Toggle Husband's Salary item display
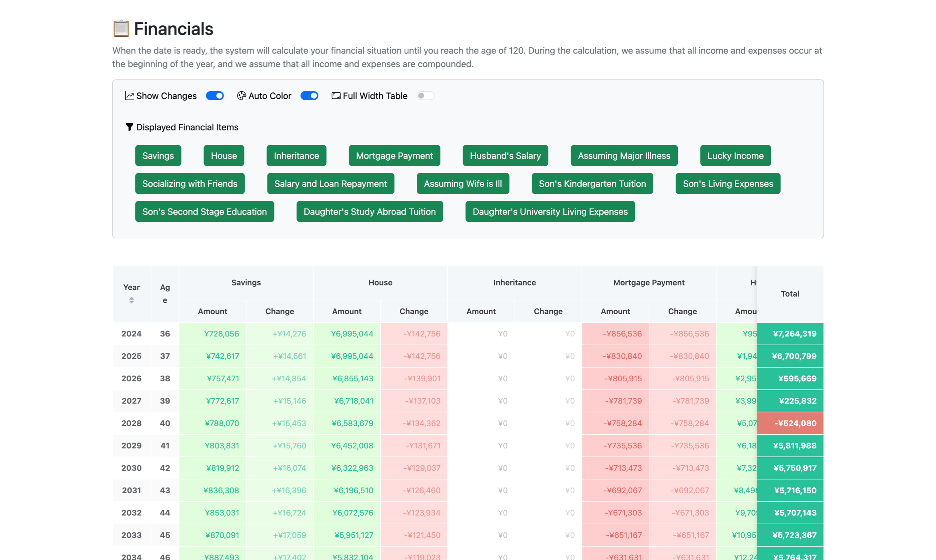The width and height of the screenshot is (936, 560). pos(505,155)
